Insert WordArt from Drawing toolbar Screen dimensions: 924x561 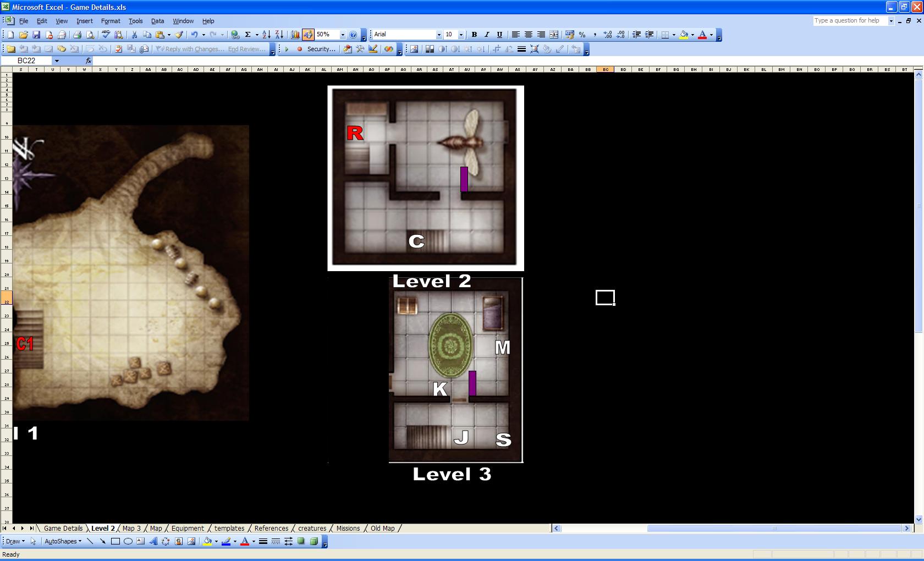pos(153,541)
